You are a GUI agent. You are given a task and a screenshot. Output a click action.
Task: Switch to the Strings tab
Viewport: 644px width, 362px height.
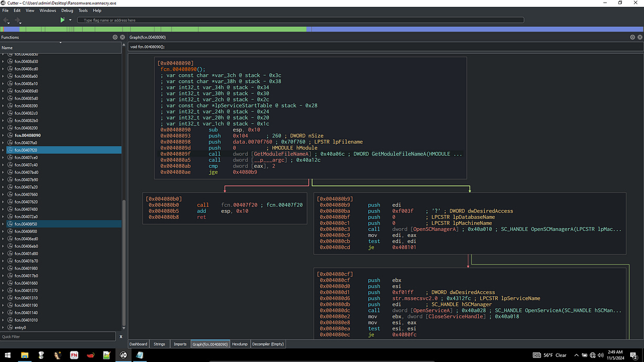coord(159,344)
